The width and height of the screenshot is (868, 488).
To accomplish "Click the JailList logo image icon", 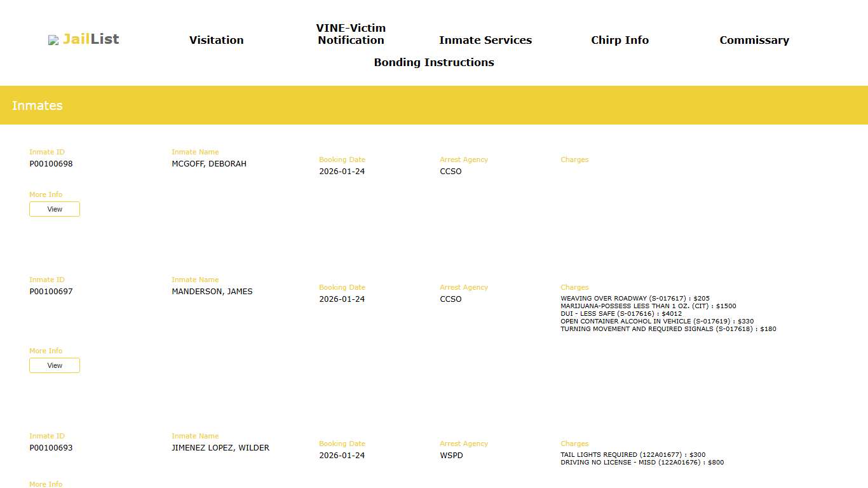I will click(53, 40).
